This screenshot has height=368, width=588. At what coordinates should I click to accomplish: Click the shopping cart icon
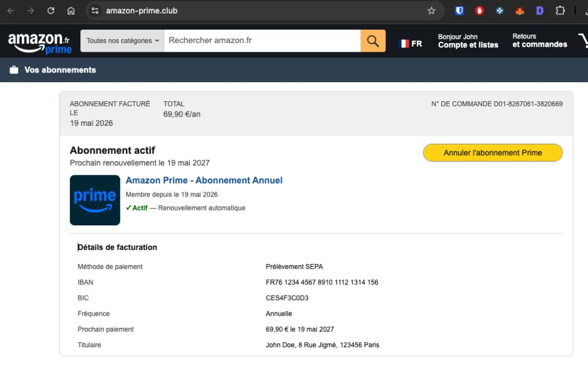click(583, 41)
